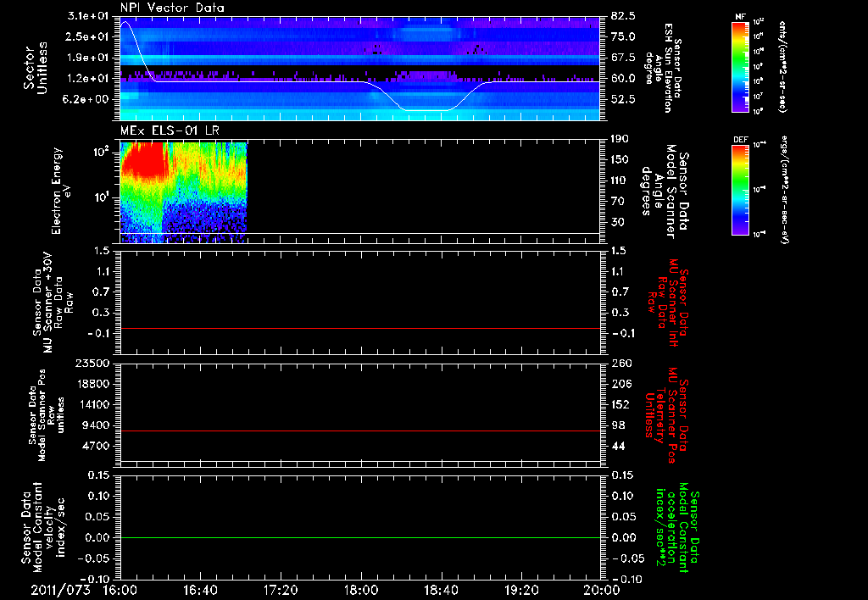Screen dimensions: 868x600
Task: Click the "150" scanner angle tick
Action: (620, 160)
